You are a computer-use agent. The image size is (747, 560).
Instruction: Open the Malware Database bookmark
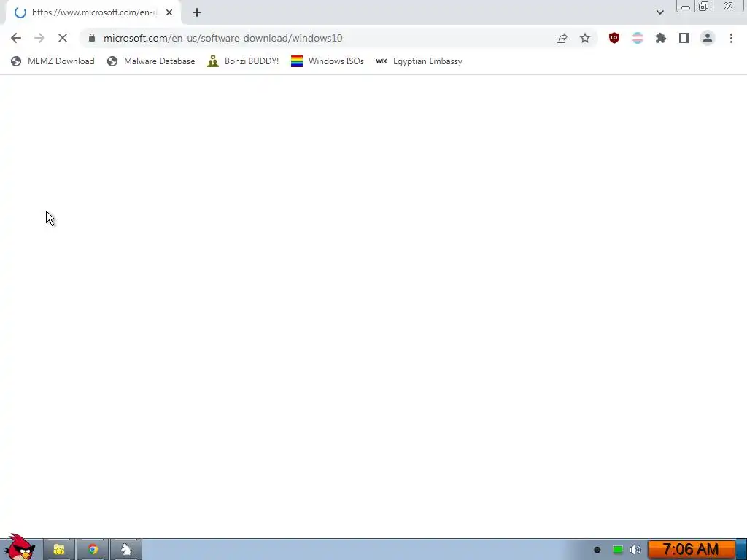click(151, 61)
